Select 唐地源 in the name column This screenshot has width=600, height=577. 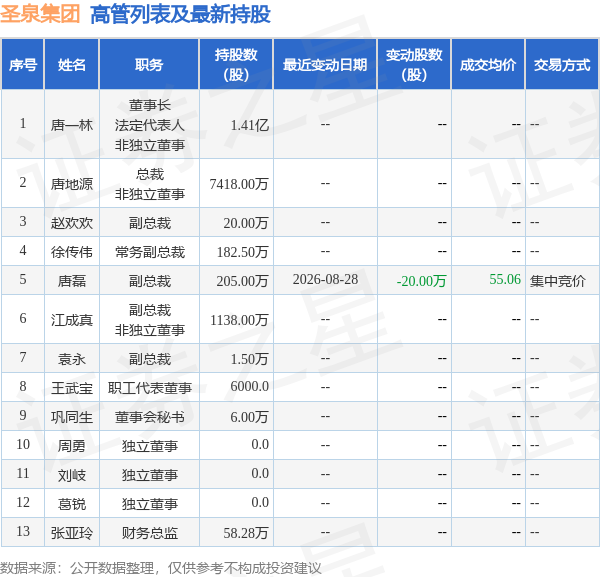[x=72, y=184]
